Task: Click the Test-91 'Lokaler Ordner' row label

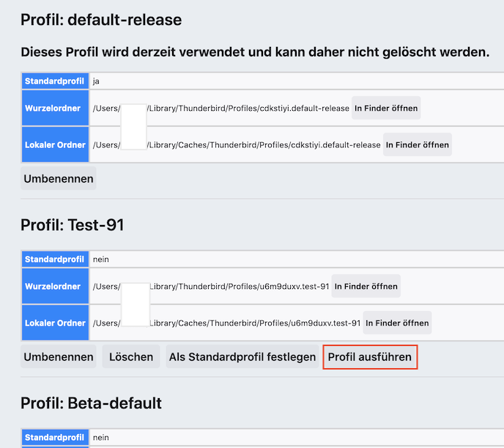Action: 55,323
